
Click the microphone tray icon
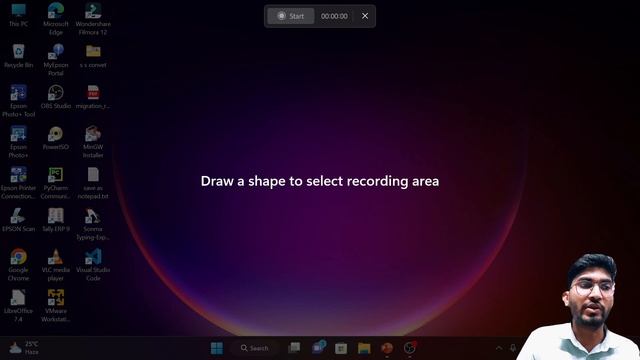click(513, 348)
